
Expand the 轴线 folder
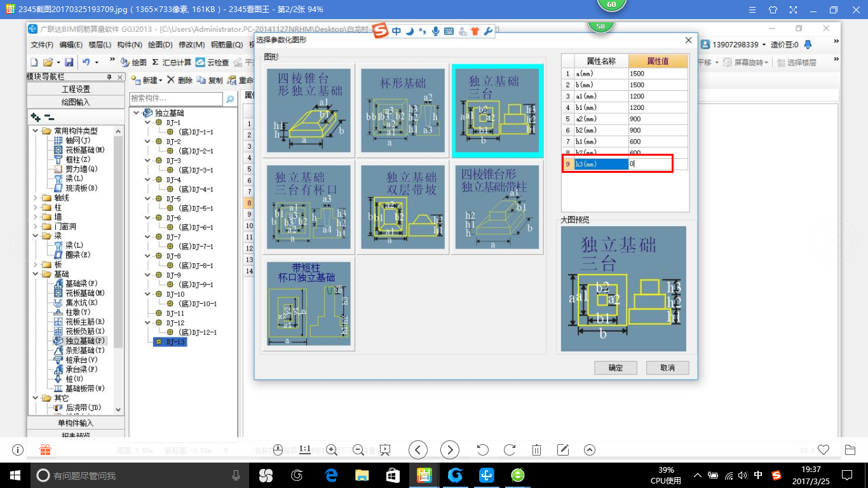(36, 198)
